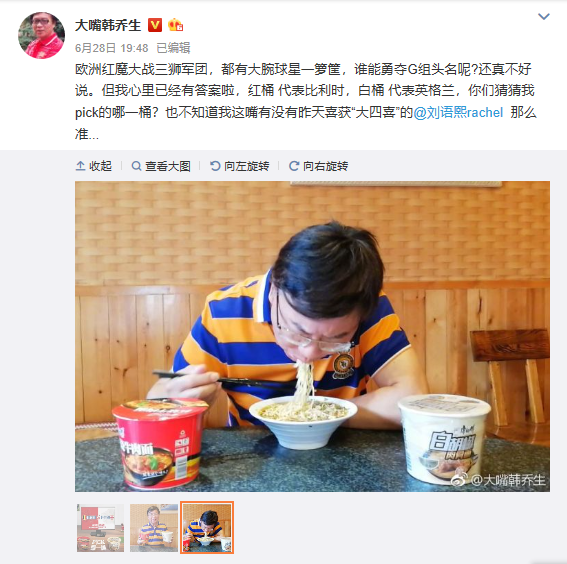Open the profile name 大嘴韩乔生

108,25
